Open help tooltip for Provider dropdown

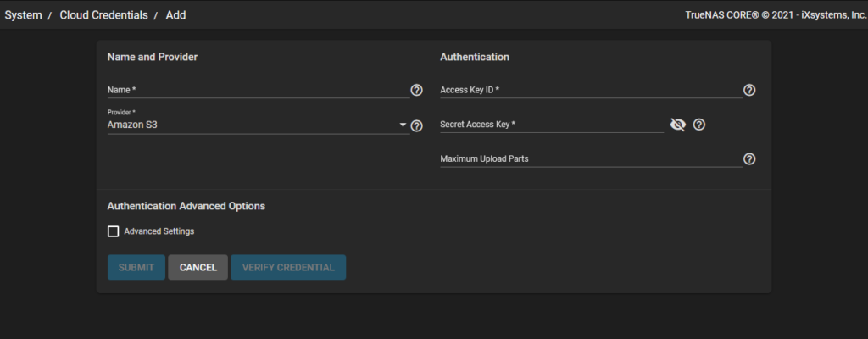(x=417, y=126)
